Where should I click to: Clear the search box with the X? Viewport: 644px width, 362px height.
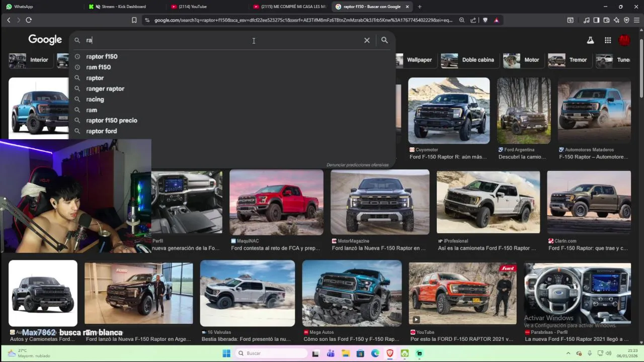tap(367, 40)
